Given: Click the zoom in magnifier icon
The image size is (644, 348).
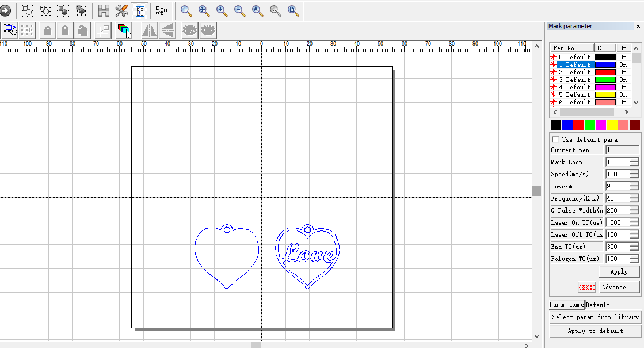Looking at the screenshot, I should (x=222, y=10).
